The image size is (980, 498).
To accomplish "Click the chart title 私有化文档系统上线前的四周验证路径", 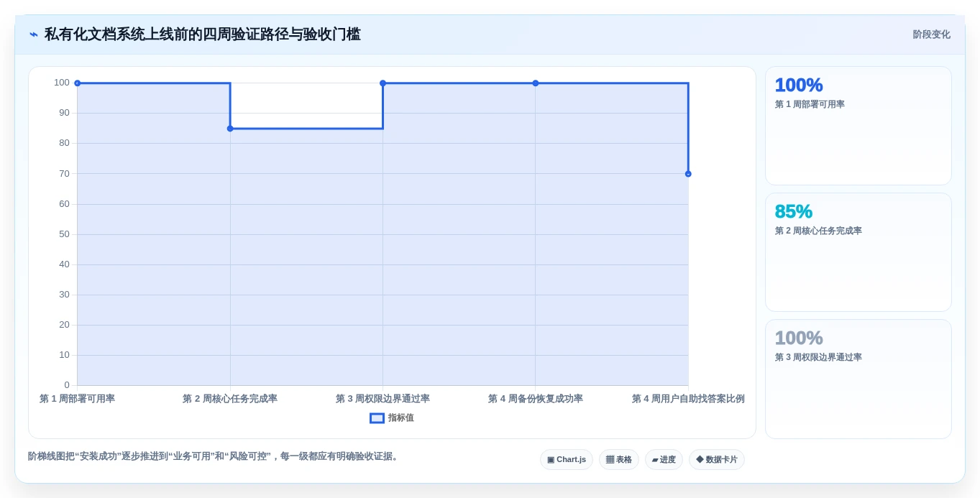I will pyautogui.click(x=203, y=34).
